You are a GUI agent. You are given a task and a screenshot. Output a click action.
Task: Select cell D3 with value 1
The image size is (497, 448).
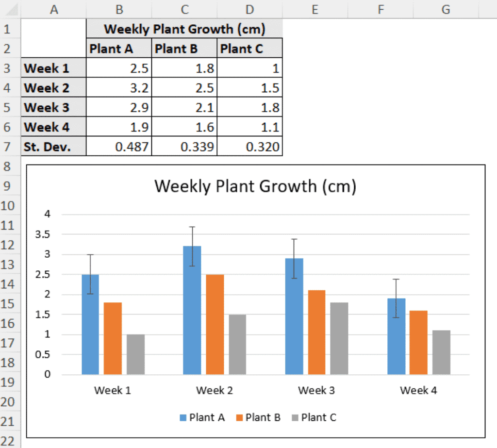[249, 68]
